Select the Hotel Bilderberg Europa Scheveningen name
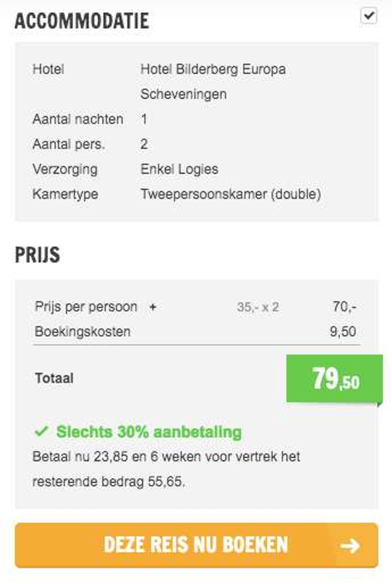Viewport: 392px width, 584px height. (x=213, y=81)
